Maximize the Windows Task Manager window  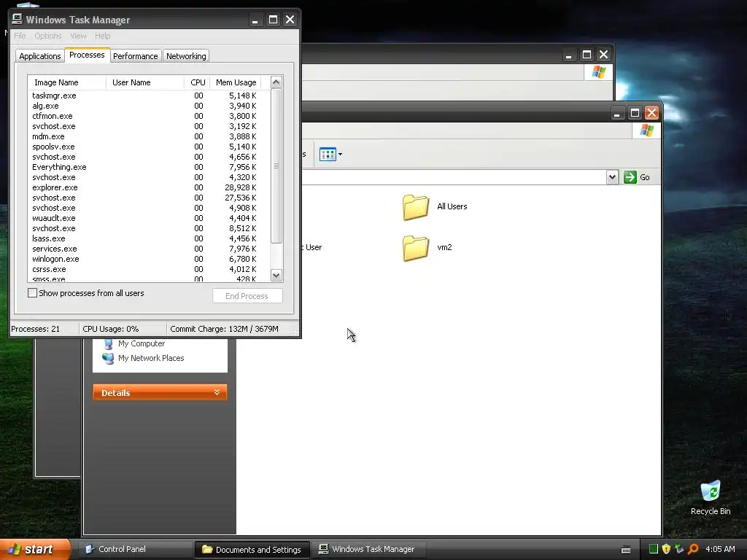(x=273, y=20)
